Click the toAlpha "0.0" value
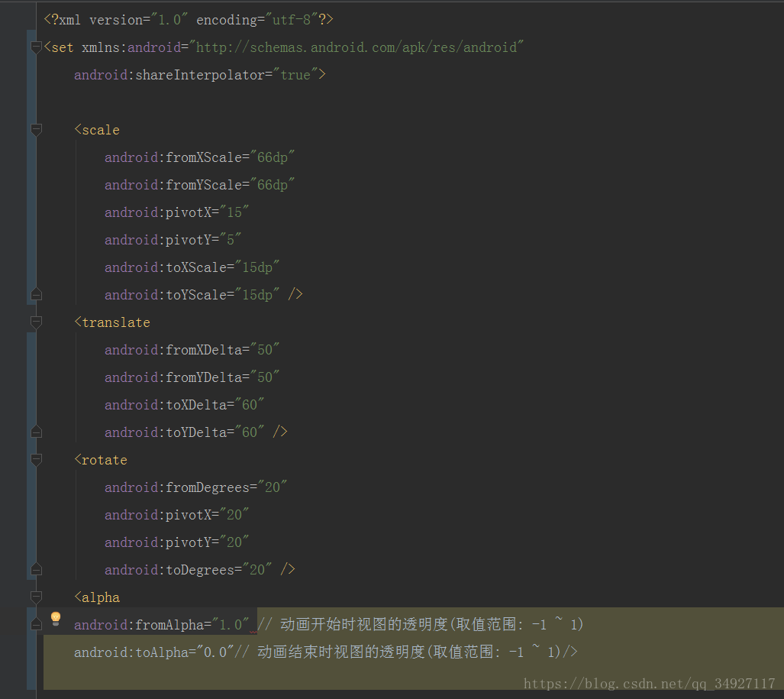Image resolution: width=784 pixels, height=699 pixels. (215, 652)
